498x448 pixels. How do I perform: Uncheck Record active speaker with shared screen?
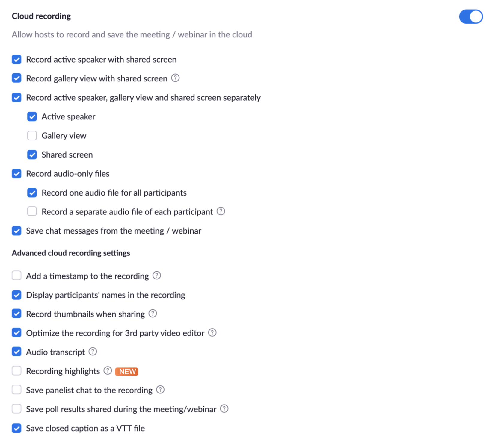click(16, 60)
